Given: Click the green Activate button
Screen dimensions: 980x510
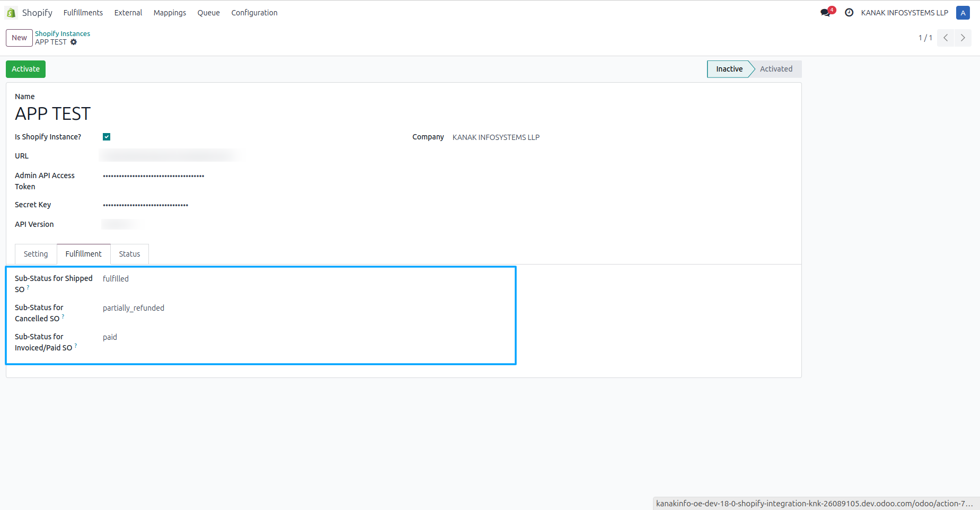Looking at the screenshot, I should (25, 69).
